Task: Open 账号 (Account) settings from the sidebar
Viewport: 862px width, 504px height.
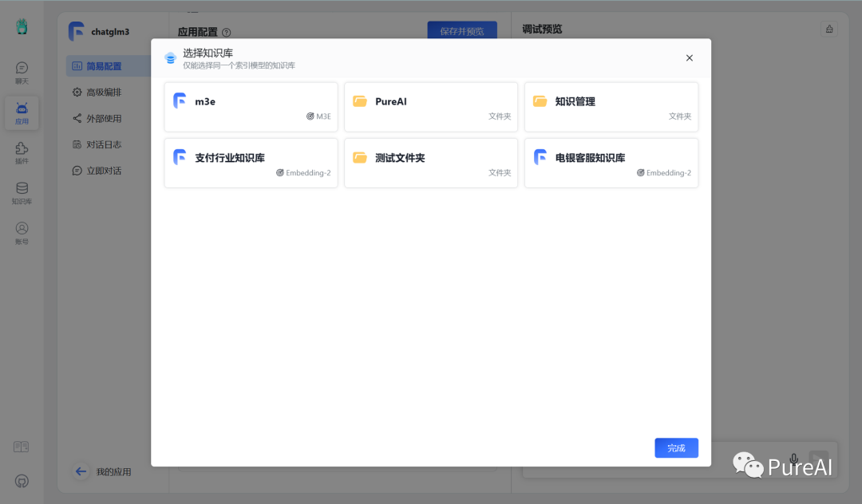Action: pyautogui.click(x=22, y=233)
